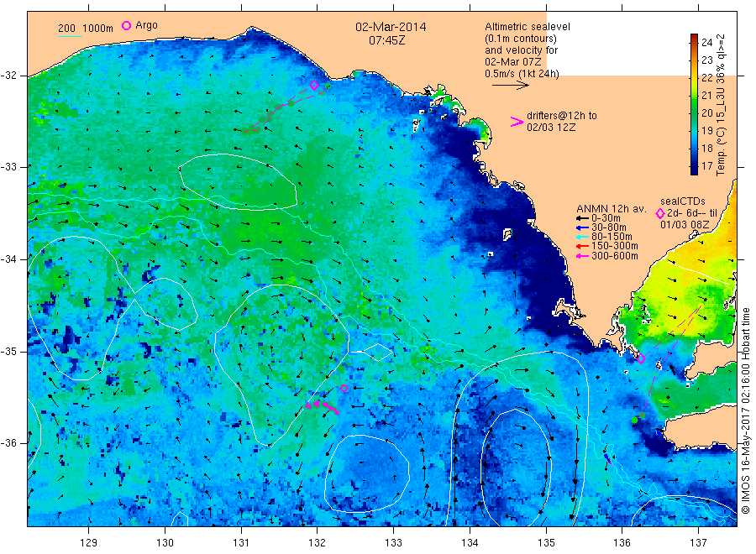Click the green 21 degree section of the colorbar

694,96
